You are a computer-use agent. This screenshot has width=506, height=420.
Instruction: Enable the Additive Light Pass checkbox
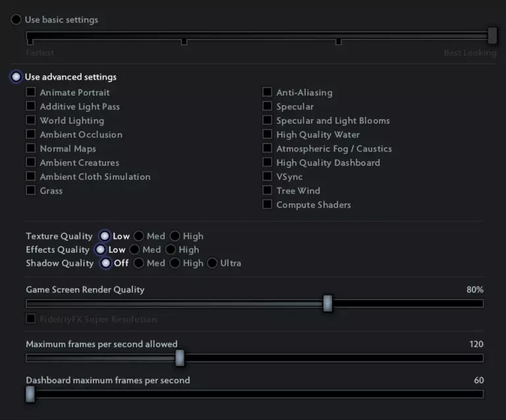pos(31,106)
